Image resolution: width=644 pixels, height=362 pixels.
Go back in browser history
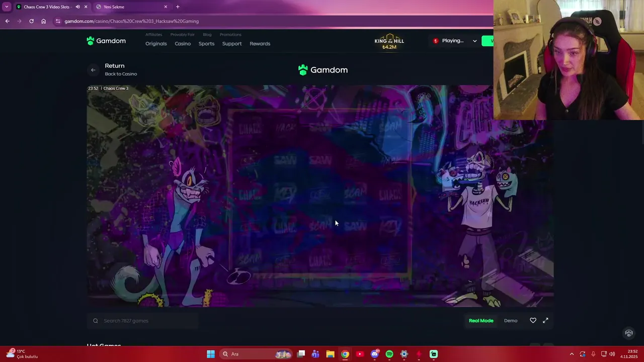(7, 21)
